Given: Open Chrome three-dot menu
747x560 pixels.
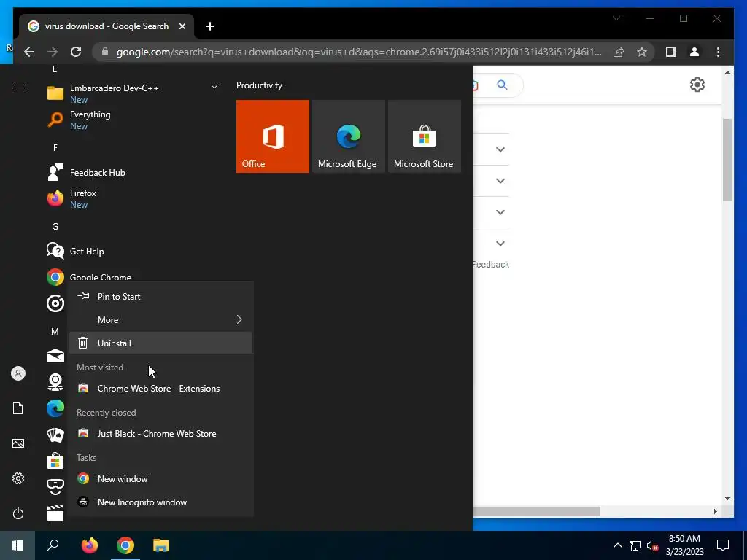Looking at the screenshot, I should (718, 52).
